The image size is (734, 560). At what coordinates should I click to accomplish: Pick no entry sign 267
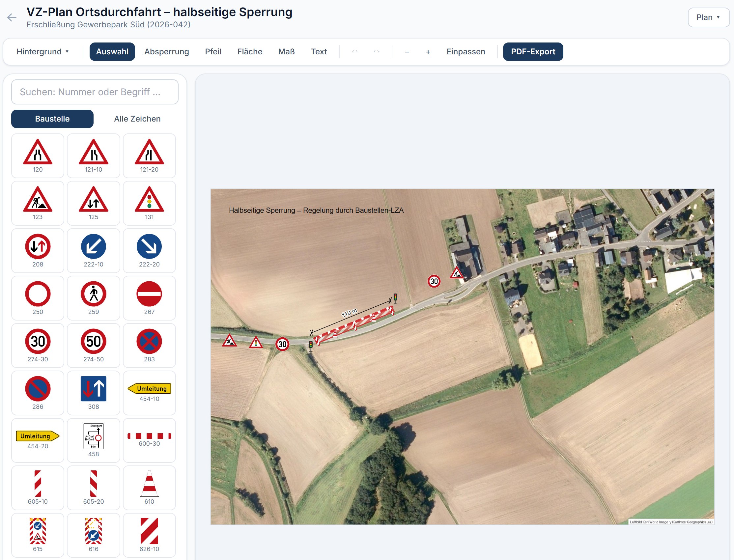(x=149, y=298)
